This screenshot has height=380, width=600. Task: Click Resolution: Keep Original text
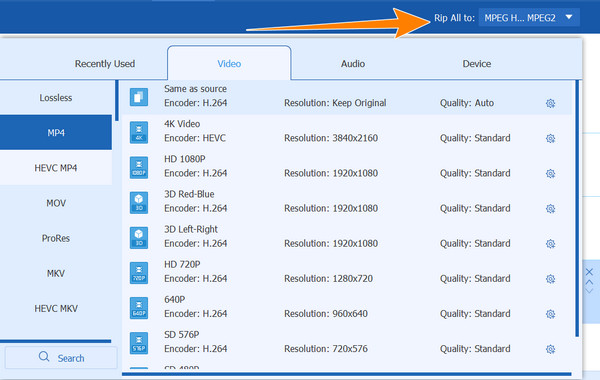click(335, 103)
